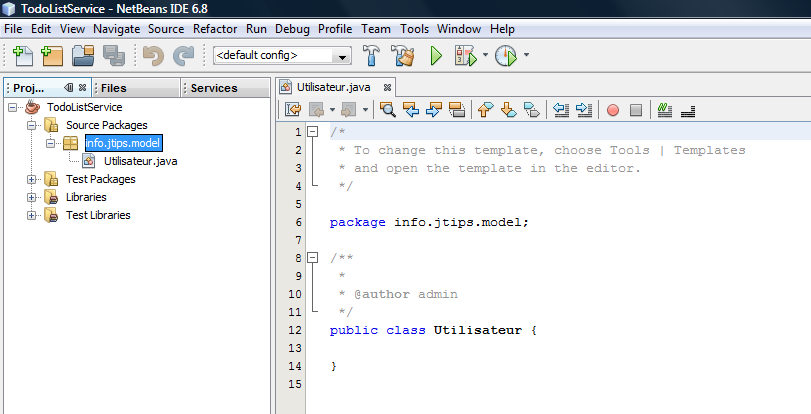Viewport: 811px width, 414px height.
Task: Click the New Project toolbar icon
Action: [52, 55]
